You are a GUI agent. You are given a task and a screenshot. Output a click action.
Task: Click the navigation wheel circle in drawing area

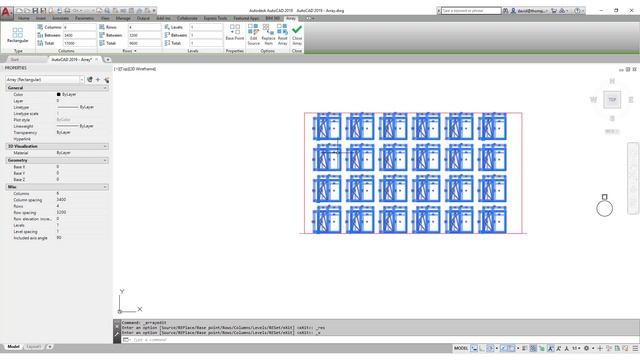tap(604, 208)
